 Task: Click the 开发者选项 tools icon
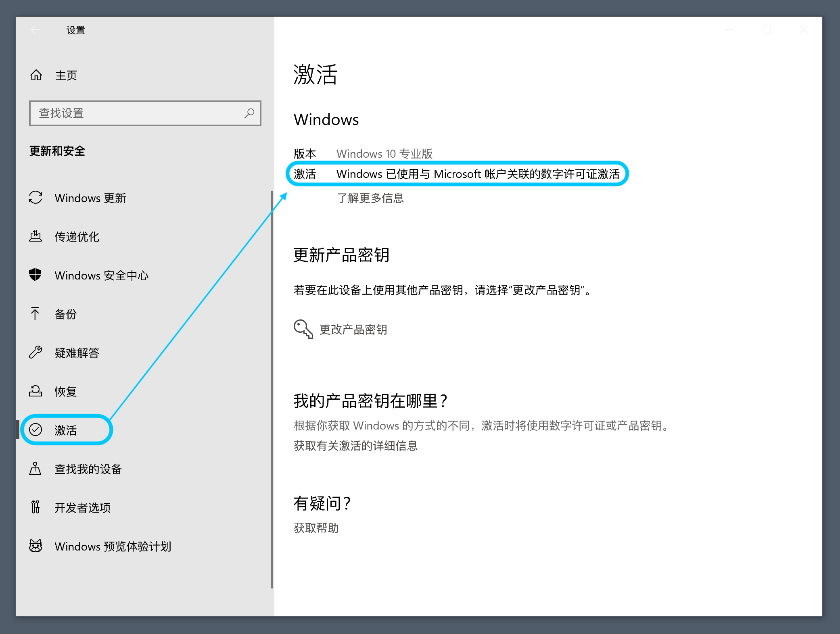coord(36,507)
